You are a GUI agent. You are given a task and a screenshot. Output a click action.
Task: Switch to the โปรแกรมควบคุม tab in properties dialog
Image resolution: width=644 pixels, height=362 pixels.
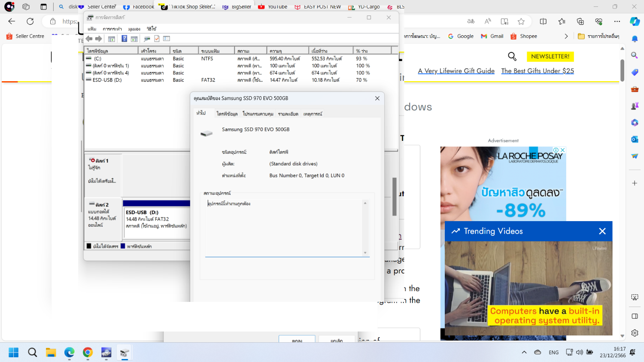point(258,114)
